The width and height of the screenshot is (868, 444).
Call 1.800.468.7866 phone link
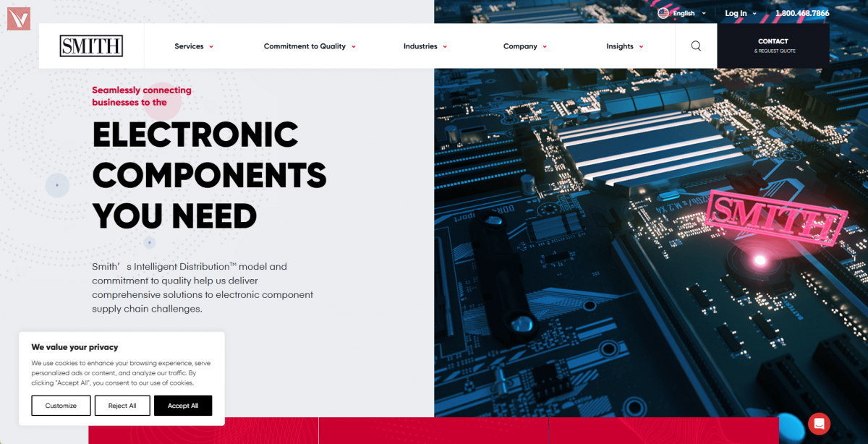[802, 13]
